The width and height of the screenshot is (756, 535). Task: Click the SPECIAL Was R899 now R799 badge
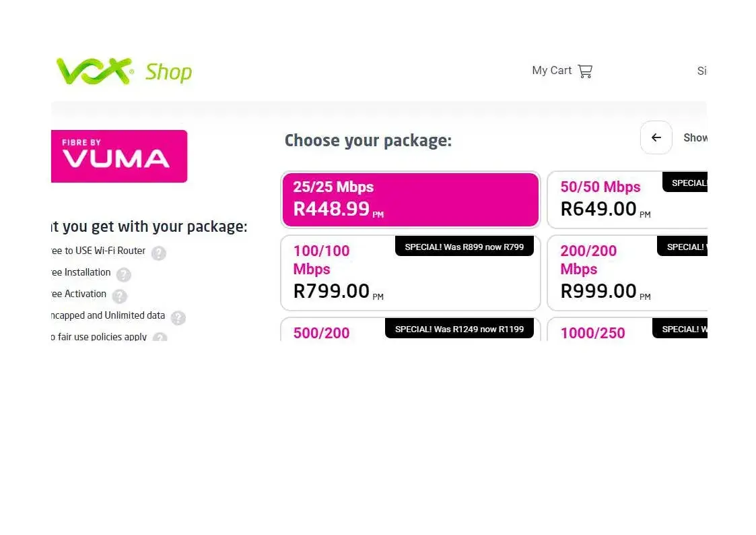[x=464, y=247]
